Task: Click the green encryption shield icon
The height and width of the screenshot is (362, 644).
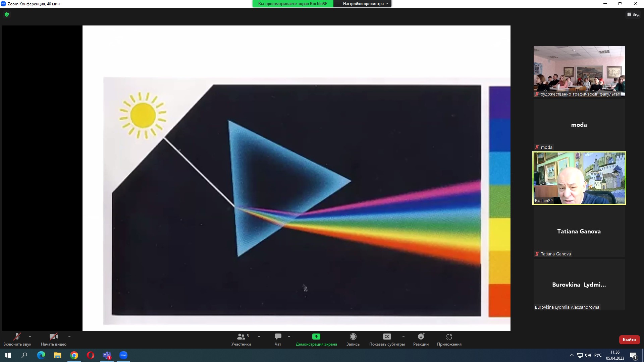Action: [7, 14]
